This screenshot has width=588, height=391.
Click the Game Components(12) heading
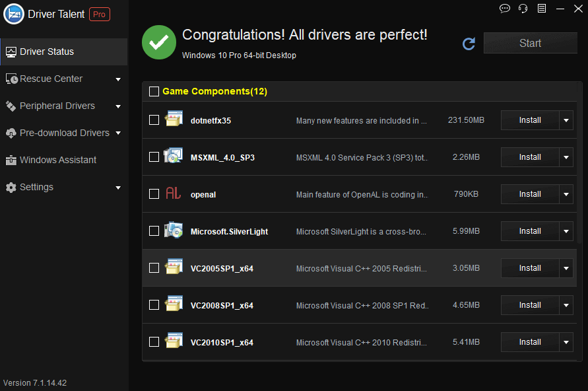coord(214,91)
